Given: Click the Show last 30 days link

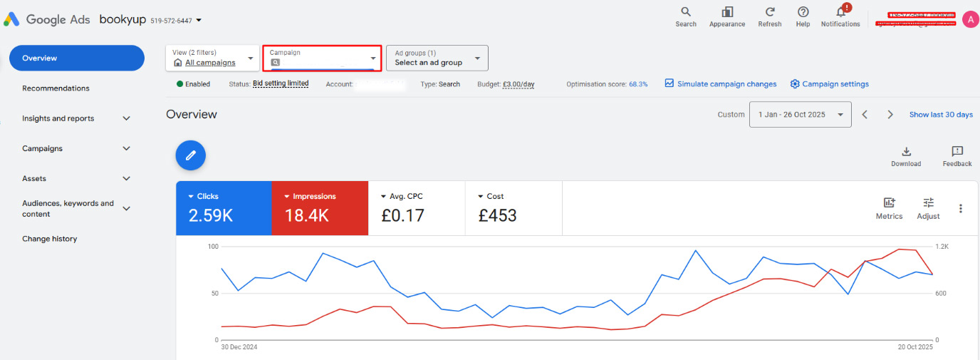Looking at the screenshot, I should pyautogui.click(x=940, y=115).
